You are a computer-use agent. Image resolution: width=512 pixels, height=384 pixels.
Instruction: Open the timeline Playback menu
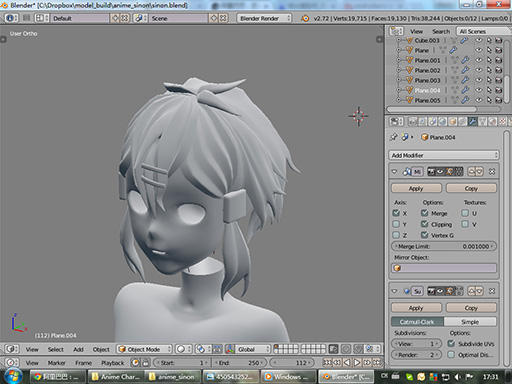tap(112, 363)
